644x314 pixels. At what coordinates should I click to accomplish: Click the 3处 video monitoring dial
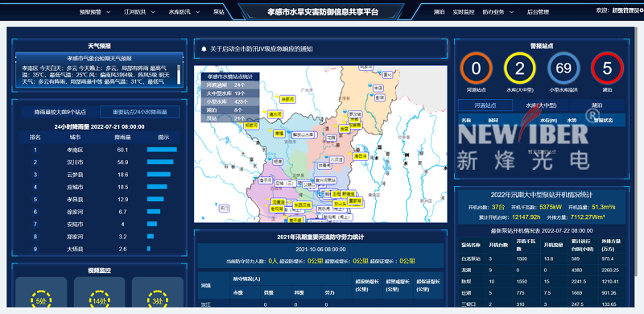[x=158, y=300]
